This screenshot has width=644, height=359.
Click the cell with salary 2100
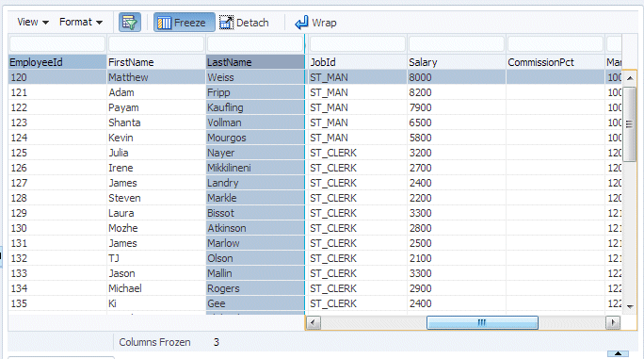[x=457, y=258]
